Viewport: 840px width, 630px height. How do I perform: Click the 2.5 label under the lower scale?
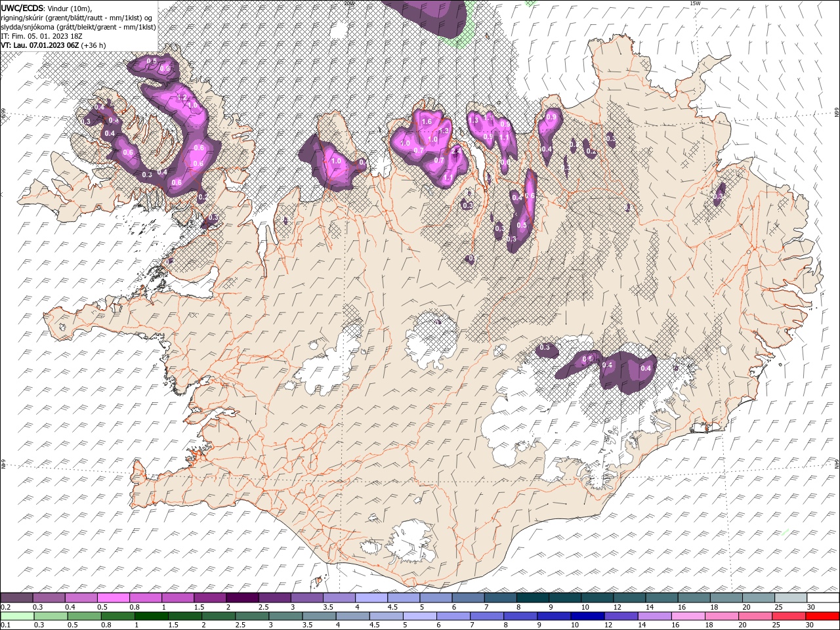point(240,625)
